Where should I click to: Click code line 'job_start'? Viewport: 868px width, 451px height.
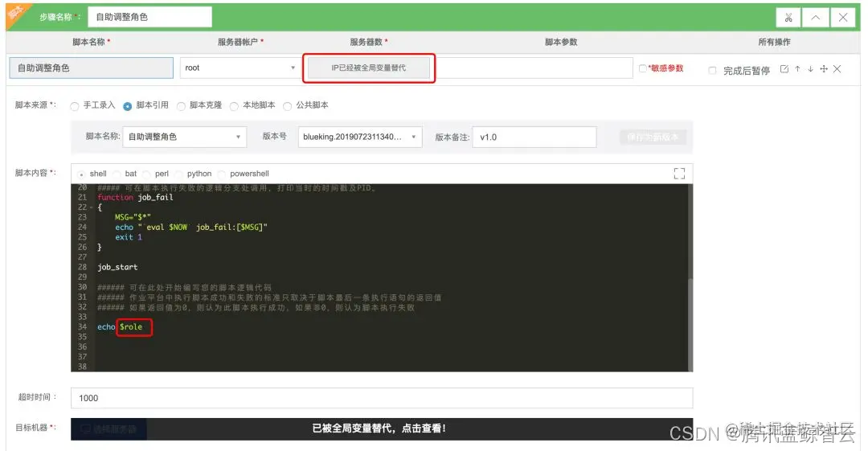click(x=117, y=267)
